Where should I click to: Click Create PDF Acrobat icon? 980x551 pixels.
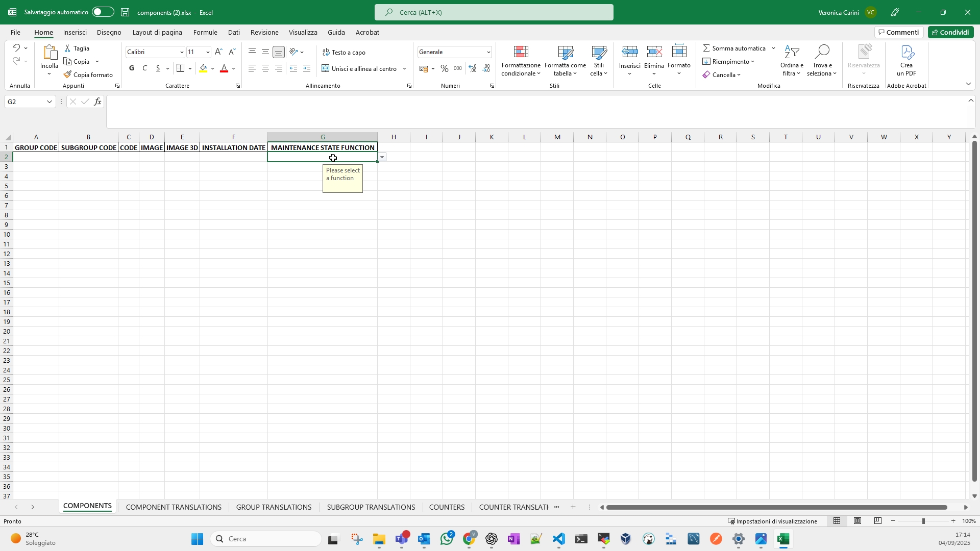click(x=906, y=53)
